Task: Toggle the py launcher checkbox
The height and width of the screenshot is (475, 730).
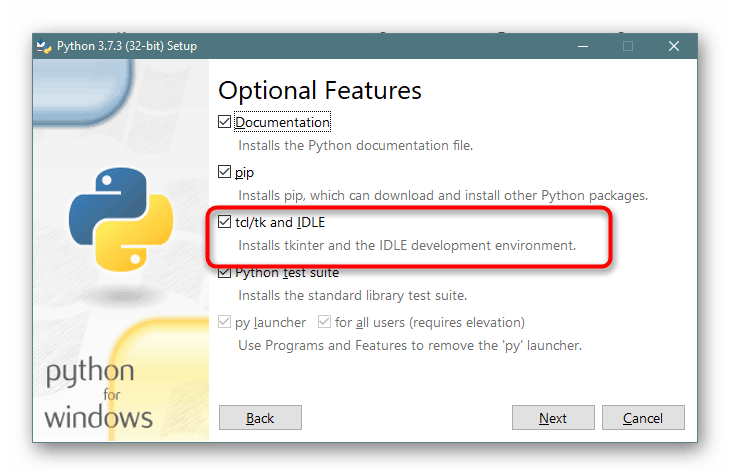Action: (224, 322)
